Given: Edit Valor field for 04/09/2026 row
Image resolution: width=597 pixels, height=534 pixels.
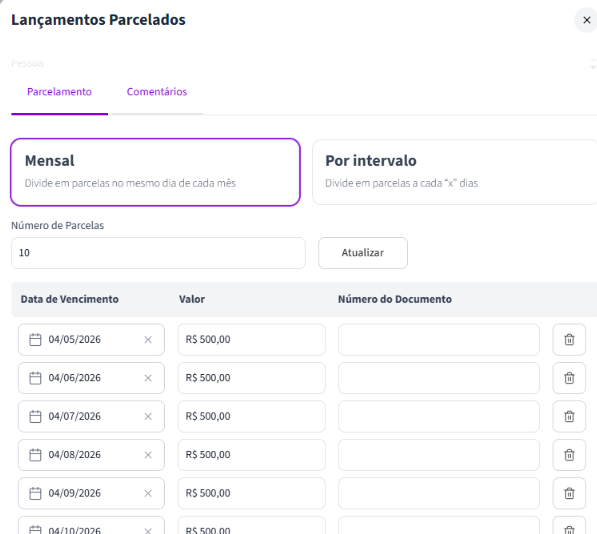Looking at the screenshot, I should 252,493.
